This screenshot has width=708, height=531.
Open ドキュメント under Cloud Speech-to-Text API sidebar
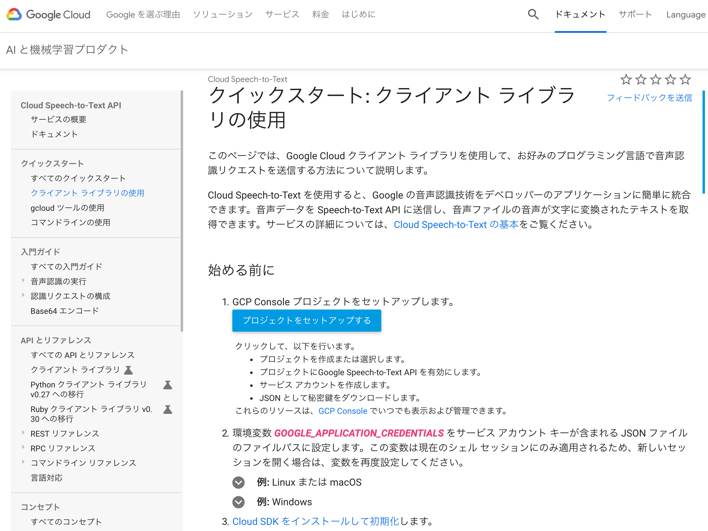54,134
